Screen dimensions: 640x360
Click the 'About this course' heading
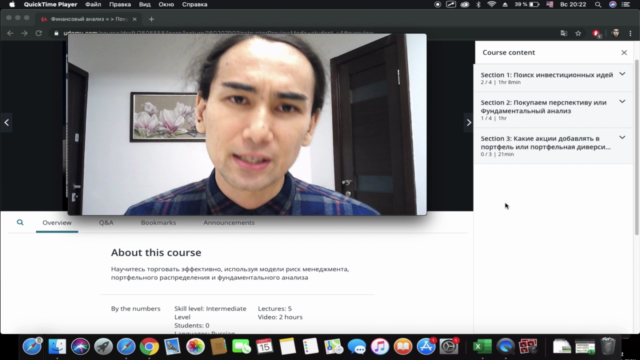156,253
